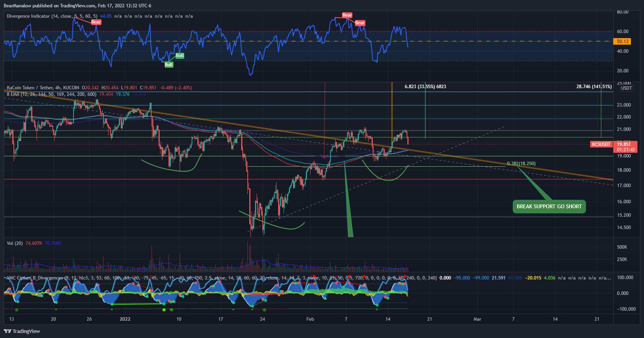The height and width of the screenshot is (338, 644).
Task: Select the 0.382(18.250) Fibonacci level label
Action: pyautogui.click(x=521, y=164)
